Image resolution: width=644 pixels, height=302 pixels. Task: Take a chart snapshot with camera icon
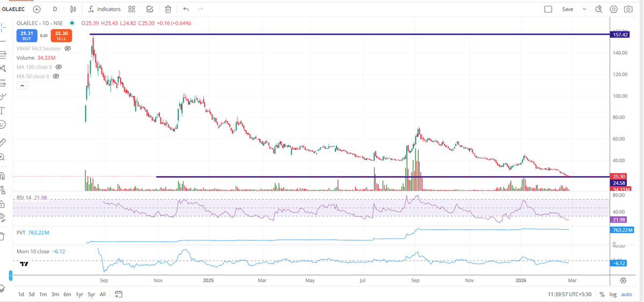click(628, 9)
